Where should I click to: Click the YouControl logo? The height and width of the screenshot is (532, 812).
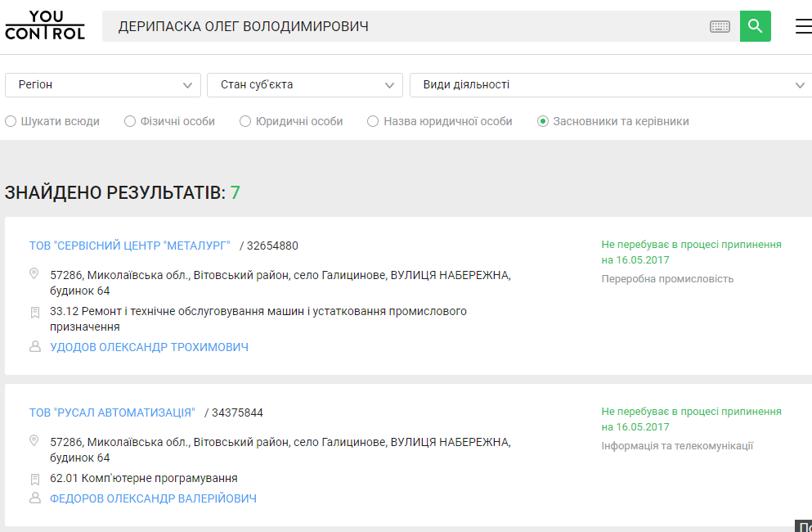(45, 25)
